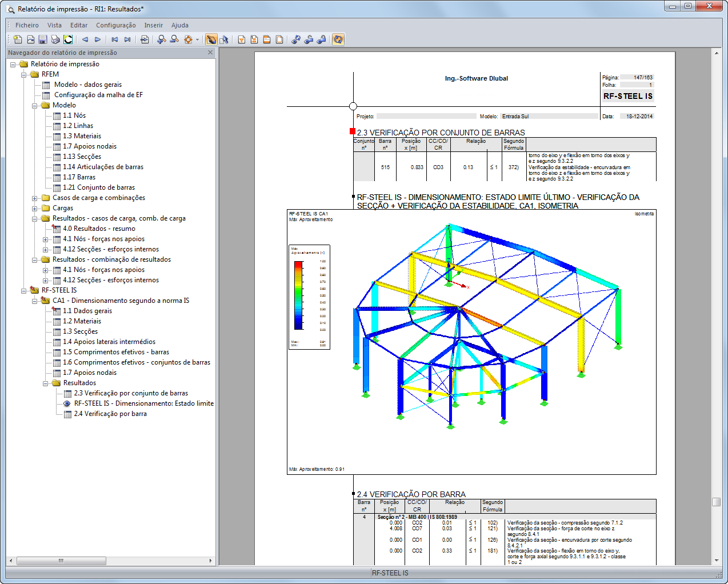The width and height of the screenshot is (728, 584).
Task: Click the new printout report icon
Action: [x=18, y=39]
